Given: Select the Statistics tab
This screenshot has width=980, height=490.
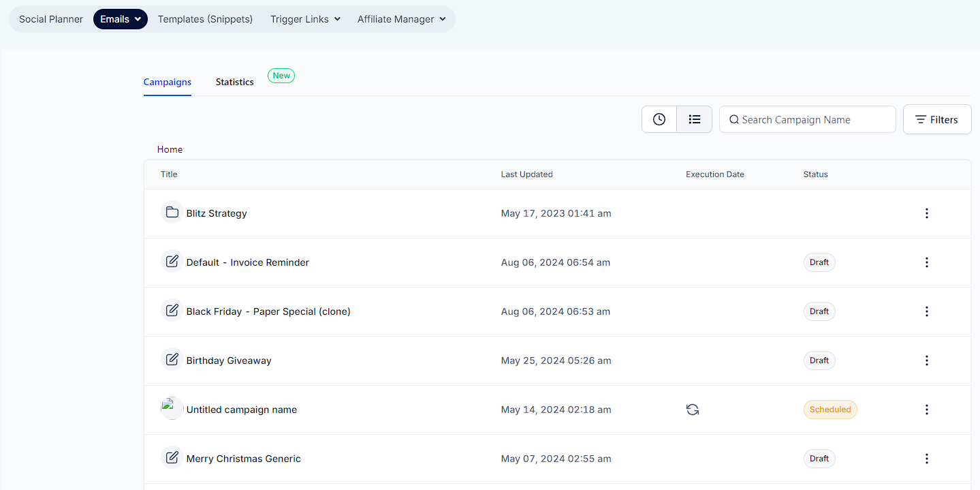Looking at the screenshot, I should [x=235, y=82].
